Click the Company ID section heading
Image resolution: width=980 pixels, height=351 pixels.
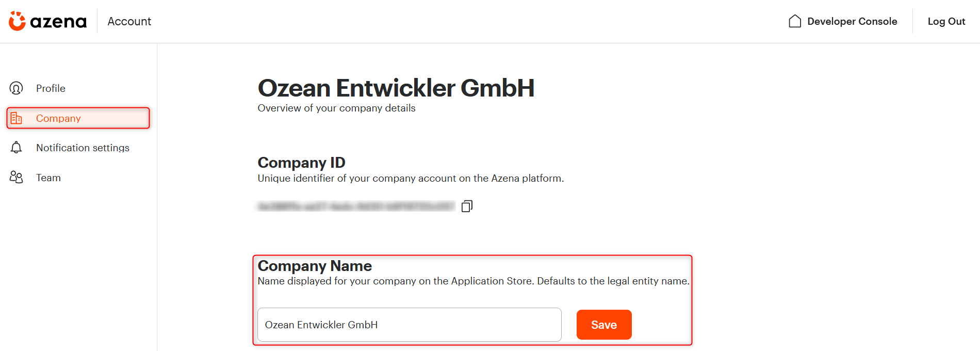coord(301,163)
